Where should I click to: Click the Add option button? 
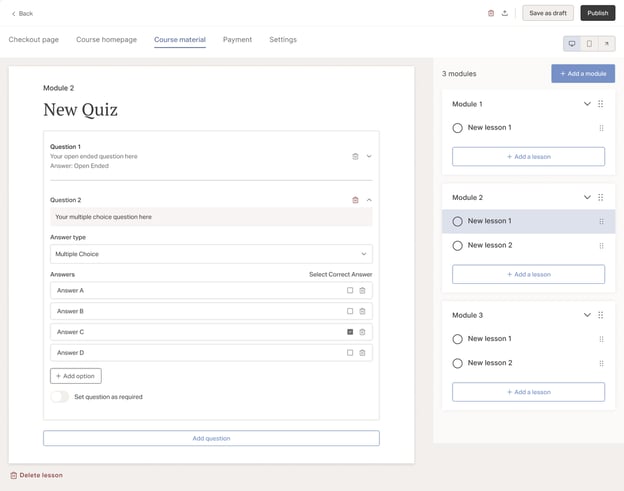point(76,376)
